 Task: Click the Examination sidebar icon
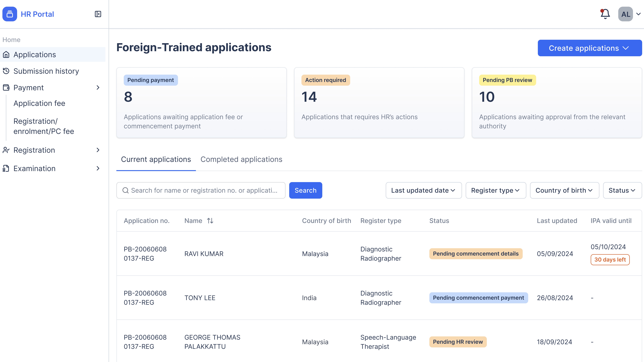click(x=6, y=168)
